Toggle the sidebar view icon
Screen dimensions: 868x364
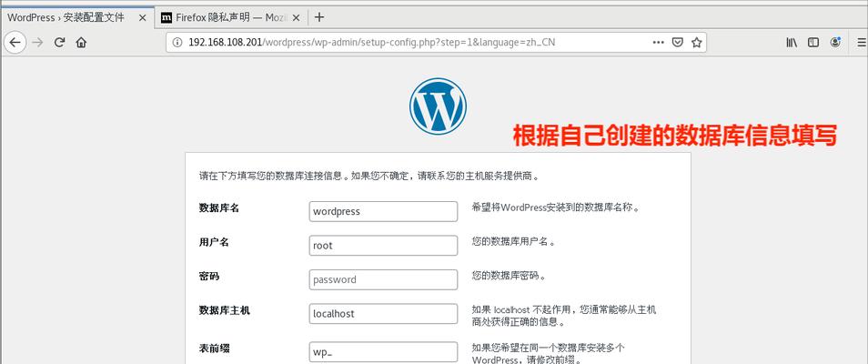pos(813,42)
